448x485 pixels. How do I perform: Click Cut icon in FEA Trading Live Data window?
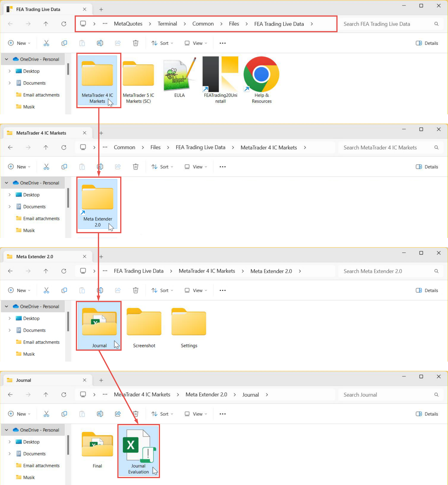[x=46, y=43]
